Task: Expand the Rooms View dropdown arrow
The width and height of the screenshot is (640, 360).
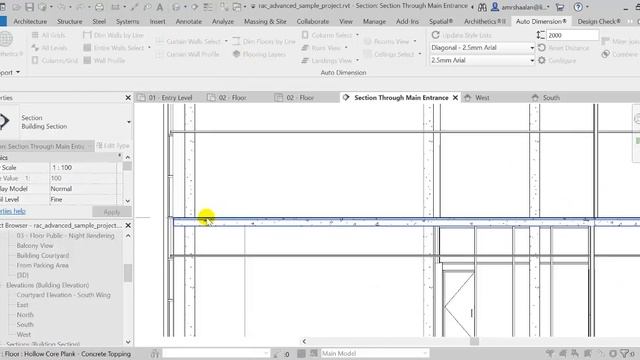Action: coord(415,41)
